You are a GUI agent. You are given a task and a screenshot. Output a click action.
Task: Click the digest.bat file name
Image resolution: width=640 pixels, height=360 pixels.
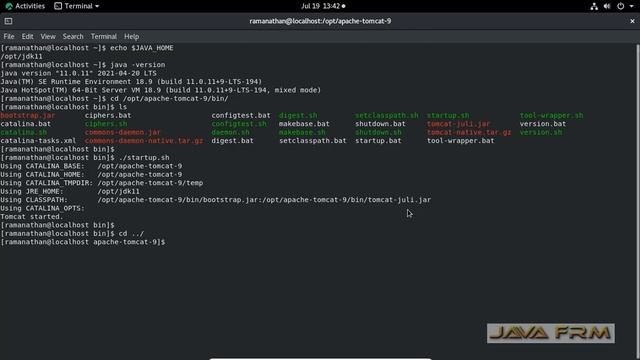point(232,140)
